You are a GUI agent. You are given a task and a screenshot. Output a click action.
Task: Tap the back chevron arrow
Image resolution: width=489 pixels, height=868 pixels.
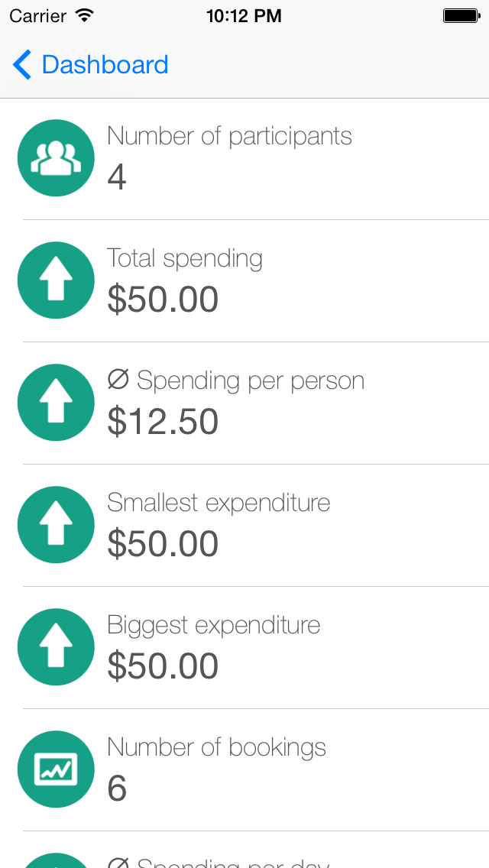click(x=22, y=65)
